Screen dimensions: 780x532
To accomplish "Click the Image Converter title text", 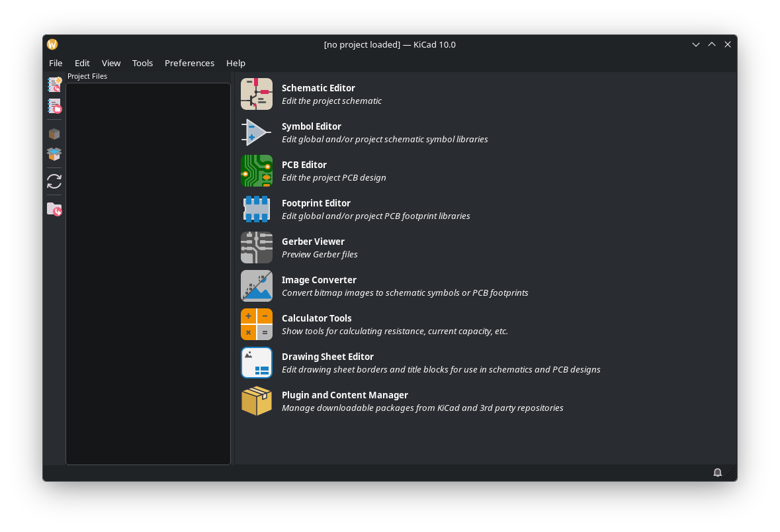I will [319, 280].
